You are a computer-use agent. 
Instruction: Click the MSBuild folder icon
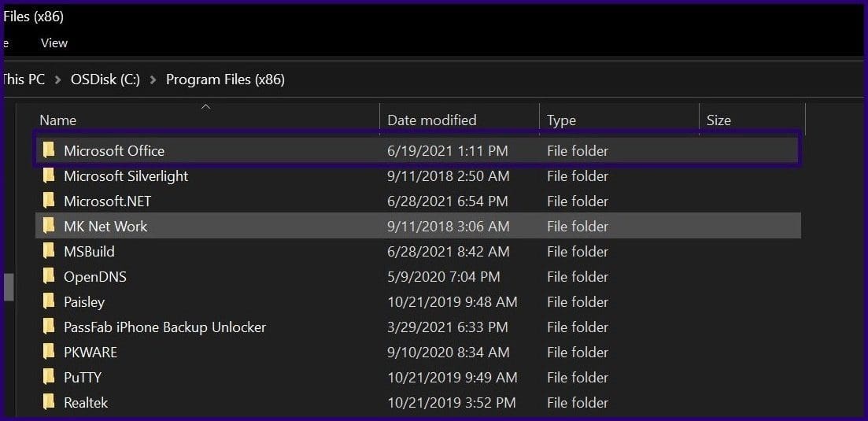coord(50,251)
